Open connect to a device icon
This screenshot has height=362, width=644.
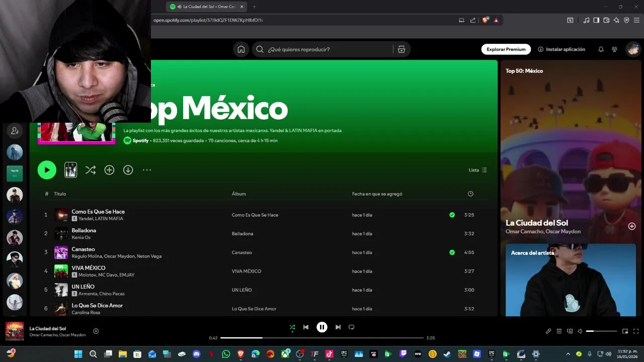coord(570,331)
